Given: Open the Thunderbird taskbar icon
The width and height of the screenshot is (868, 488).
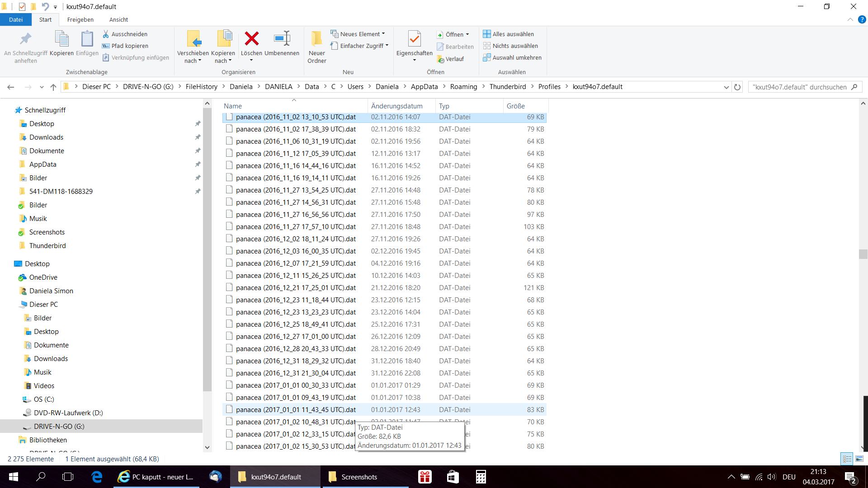Looking at the screenshot, I should [x=216, y=477].
